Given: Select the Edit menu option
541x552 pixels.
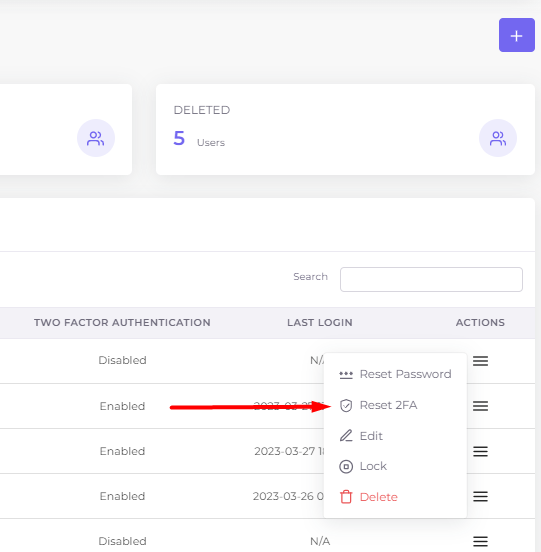Looking at the screenshot, I should [x=361, y=436].
